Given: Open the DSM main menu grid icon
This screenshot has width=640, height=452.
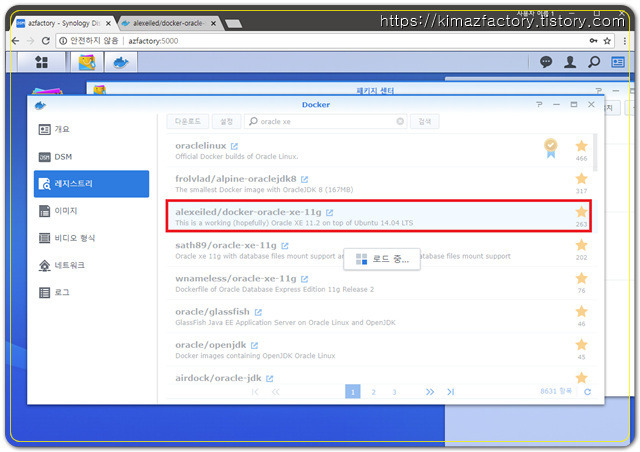Looking at the screenshot, I should click(x=41, y=62).
